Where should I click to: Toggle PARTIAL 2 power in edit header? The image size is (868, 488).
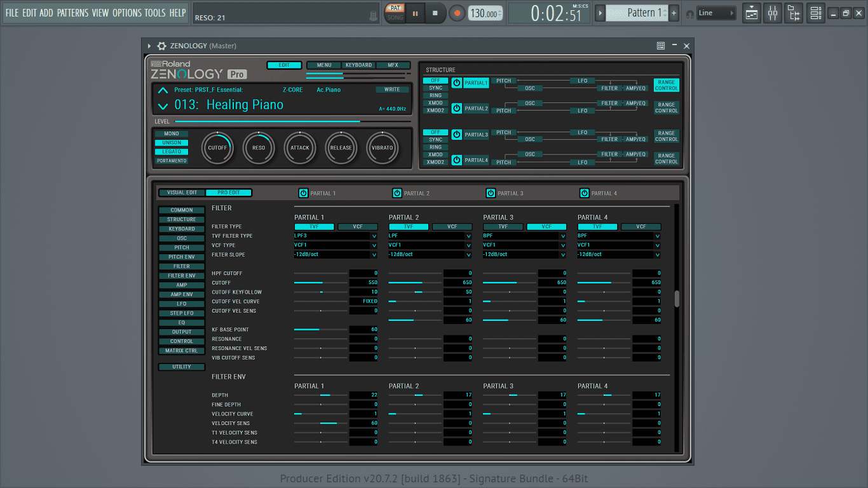pos(397,193)
